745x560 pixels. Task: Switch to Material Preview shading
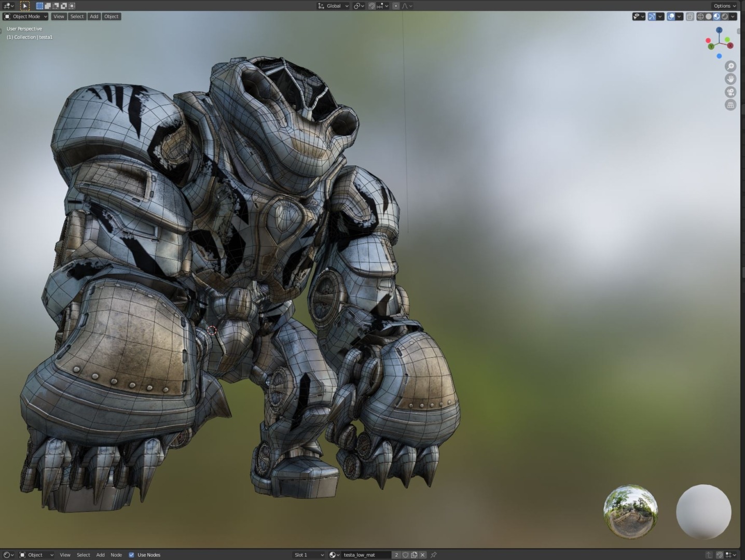click(716, 17)
